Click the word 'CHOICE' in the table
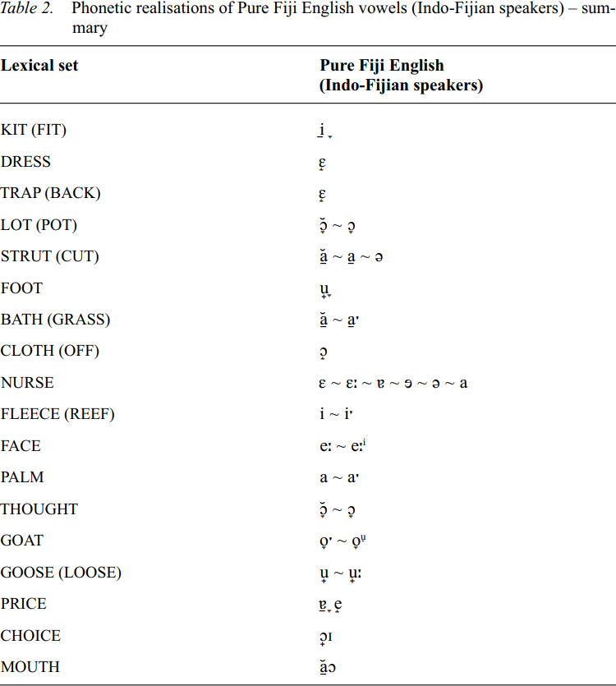 click(30, 636)
